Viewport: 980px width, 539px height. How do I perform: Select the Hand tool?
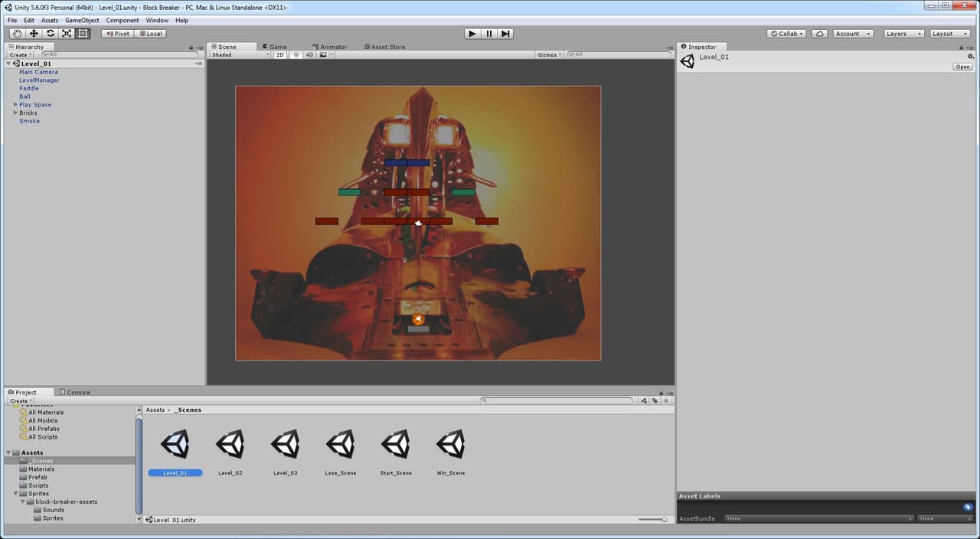point(17,34)
